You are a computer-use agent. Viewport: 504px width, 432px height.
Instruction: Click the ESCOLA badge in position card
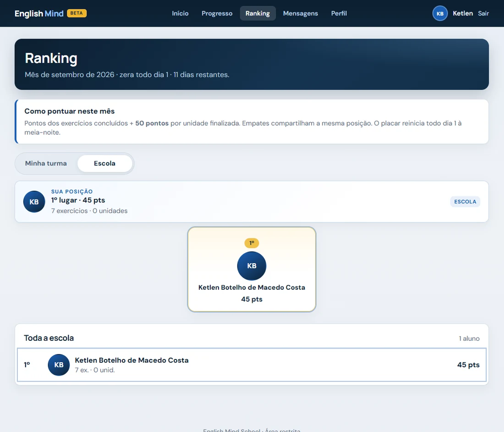tap(465, 202)
